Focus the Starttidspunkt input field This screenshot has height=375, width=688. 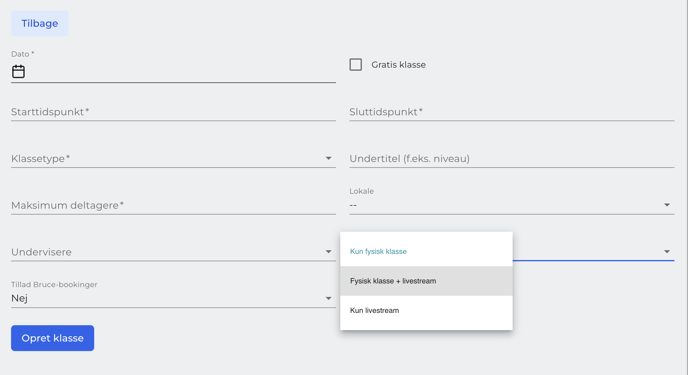click(173, 112)
